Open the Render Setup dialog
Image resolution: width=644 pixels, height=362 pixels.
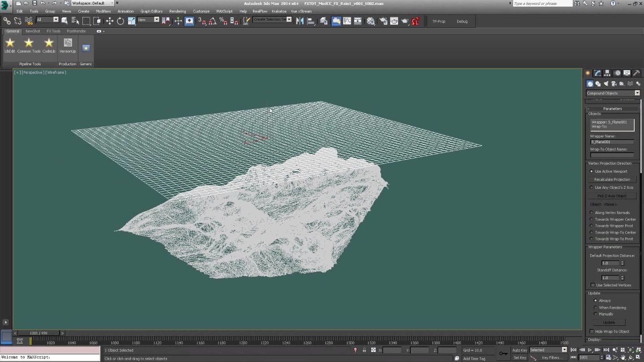point(383,21)
